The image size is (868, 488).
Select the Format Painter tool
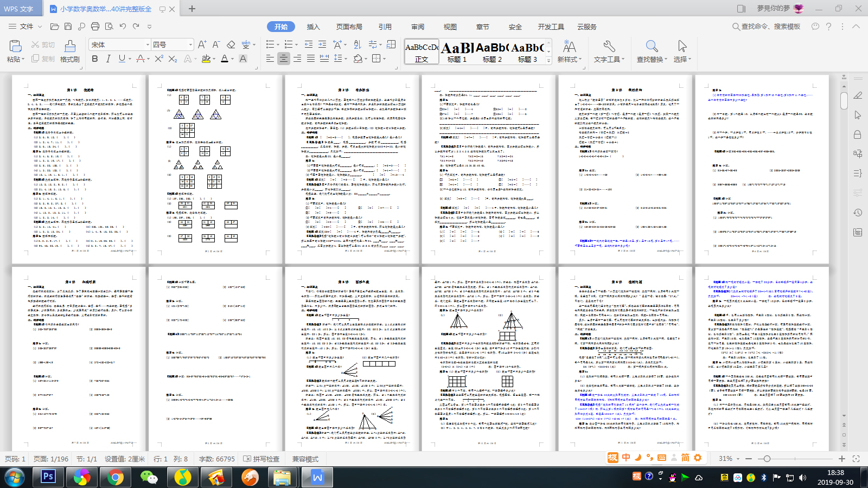coord(70,52)
